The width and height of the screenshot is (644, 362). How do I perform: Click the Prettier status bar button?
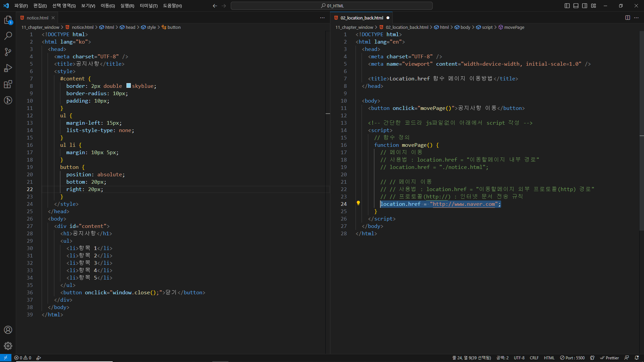[x=609, y=358]
